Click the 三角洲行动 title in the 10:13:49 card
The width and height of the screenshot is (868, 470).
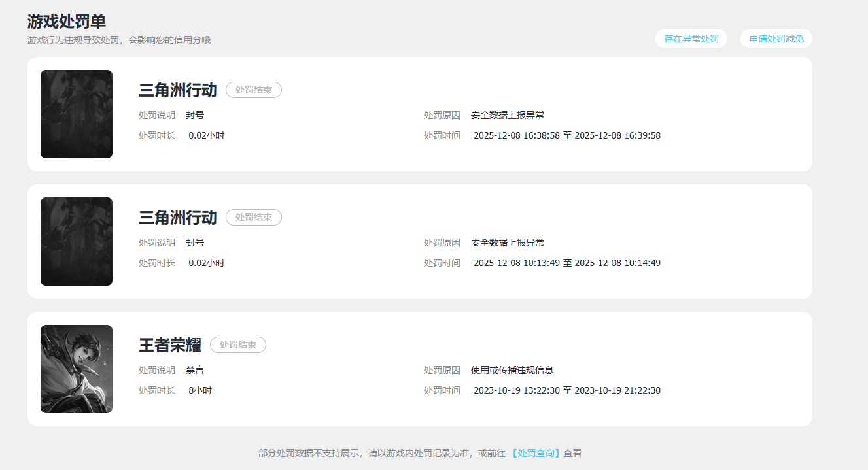[177, 218]
